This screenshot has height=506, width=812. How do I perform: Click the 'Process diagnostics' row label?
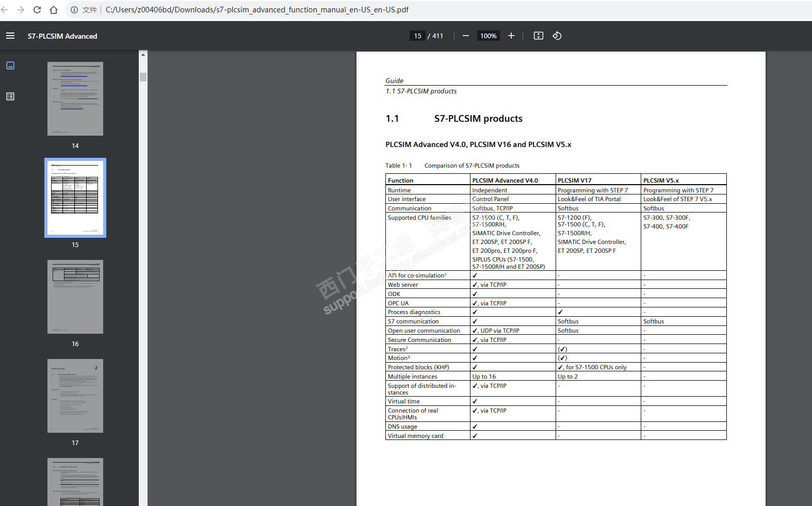coord(414,312)
